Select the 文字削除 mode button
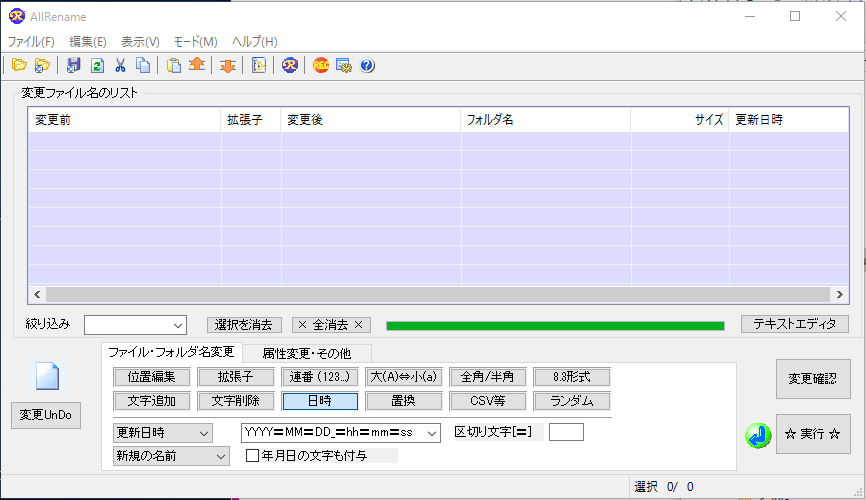This screenshot has width=866, height=500. tap(235, 401)
